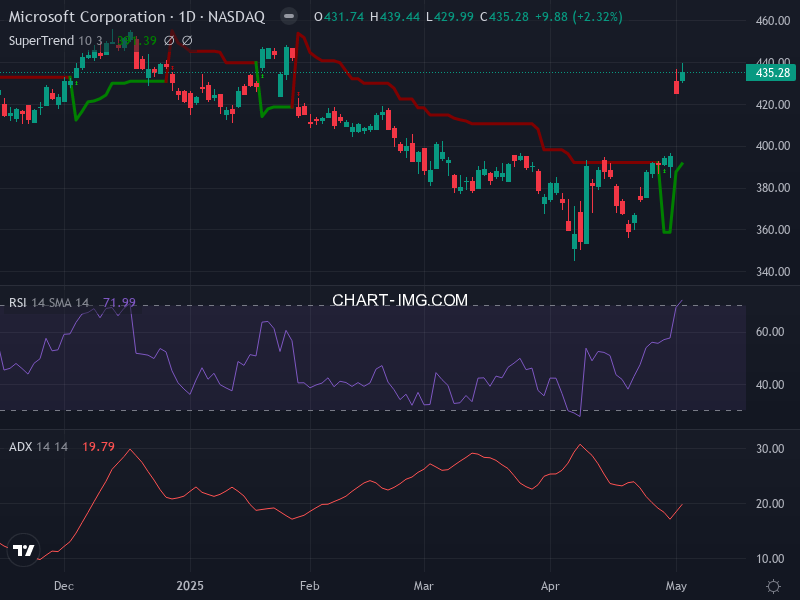Image resolution: width=800 pixels, height=600 pixels.
Task: Select the RSI indicator label
Action: [x=18, y=303]
